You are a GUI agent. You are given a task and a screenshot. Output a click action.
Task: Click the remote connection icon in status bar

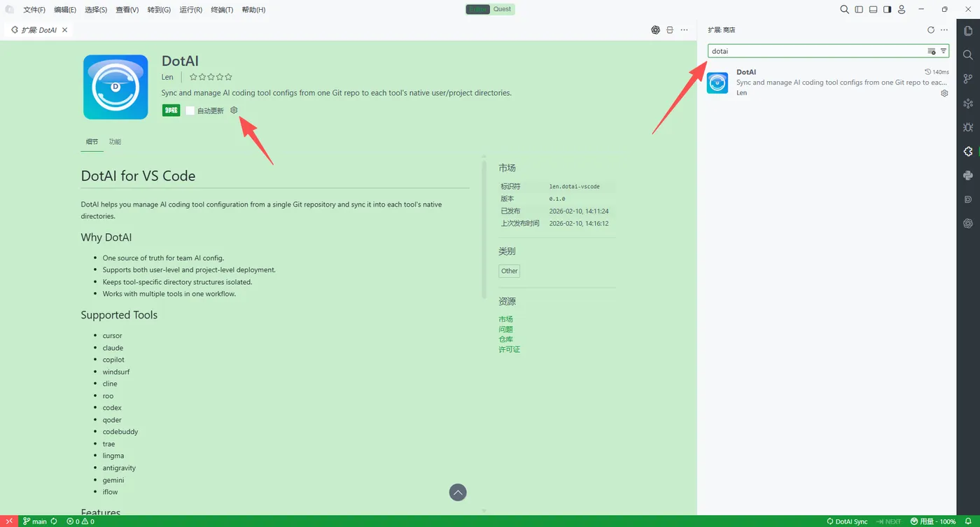[x=8, y=521]
